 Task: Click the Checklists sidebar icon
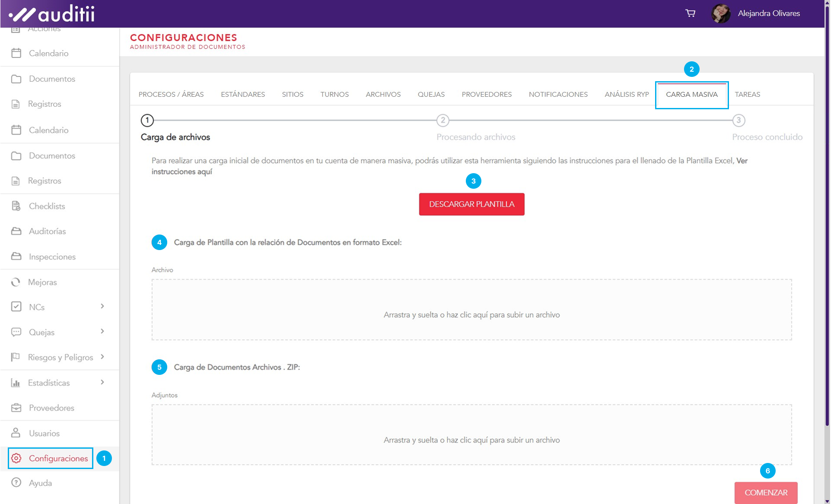16,206
